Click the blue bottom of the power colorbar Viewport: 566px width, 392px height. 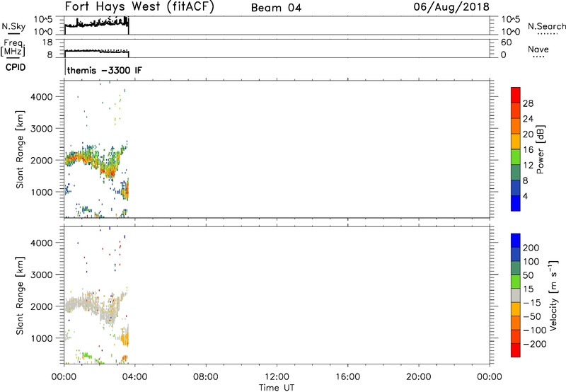[x=516, y=203]
